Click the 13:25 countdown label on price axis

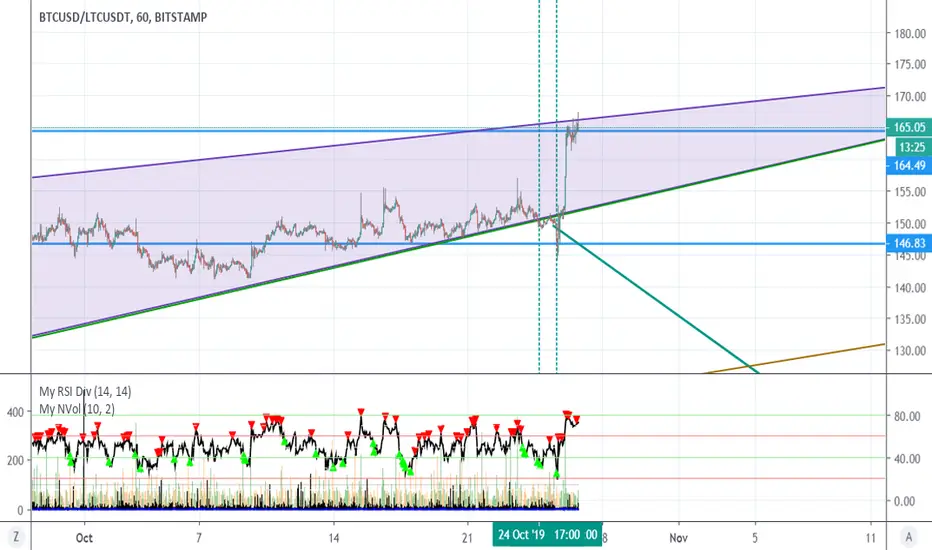coord(911,147)
